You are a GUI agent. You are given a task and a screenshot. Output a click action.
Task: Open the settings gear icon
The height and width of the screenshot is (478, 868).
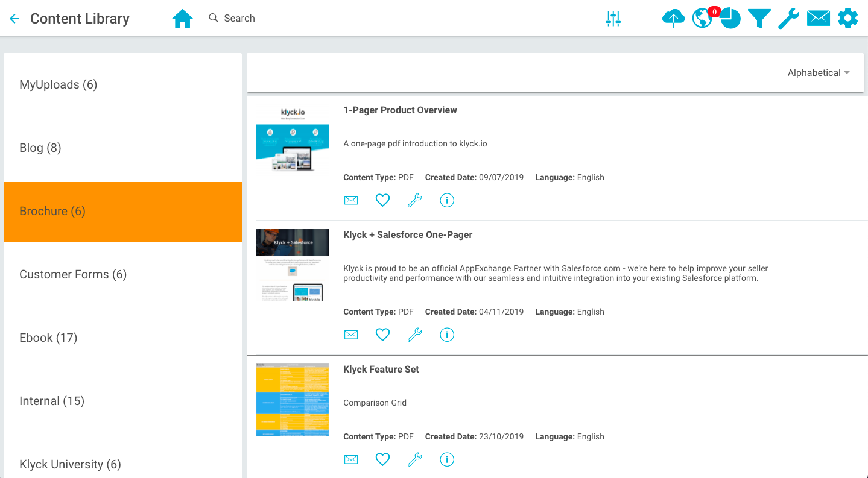pyautogui.click(x=847, y=19)
